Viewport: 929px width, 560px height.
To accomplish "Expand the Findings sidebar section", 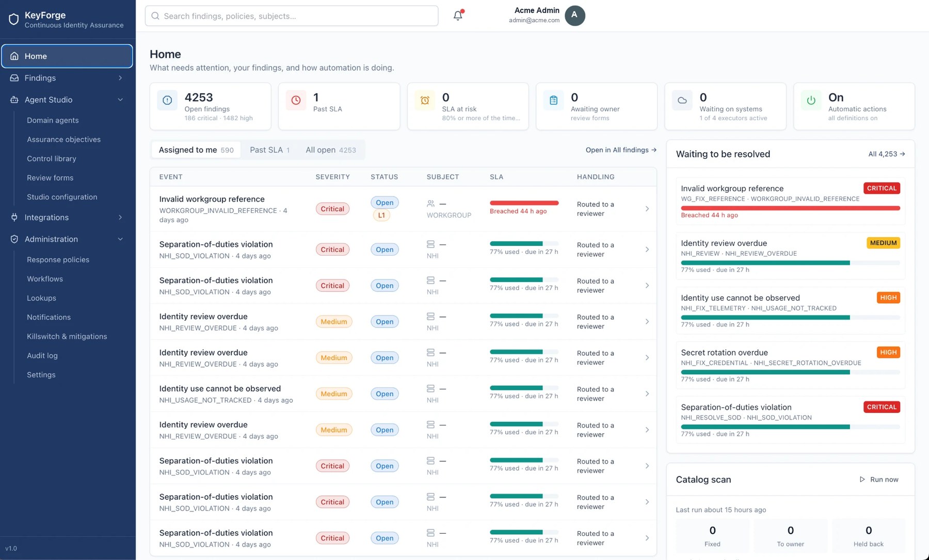I will pos(120,78).
